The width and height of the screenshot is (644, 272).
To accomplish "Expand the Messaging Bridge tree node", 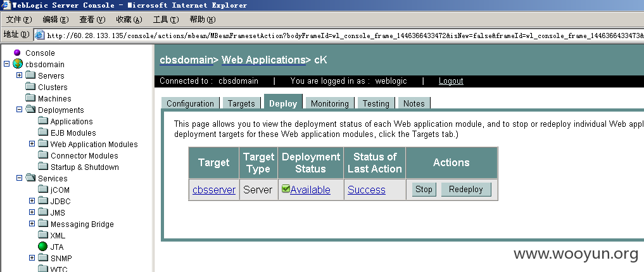I will point(32,224).
